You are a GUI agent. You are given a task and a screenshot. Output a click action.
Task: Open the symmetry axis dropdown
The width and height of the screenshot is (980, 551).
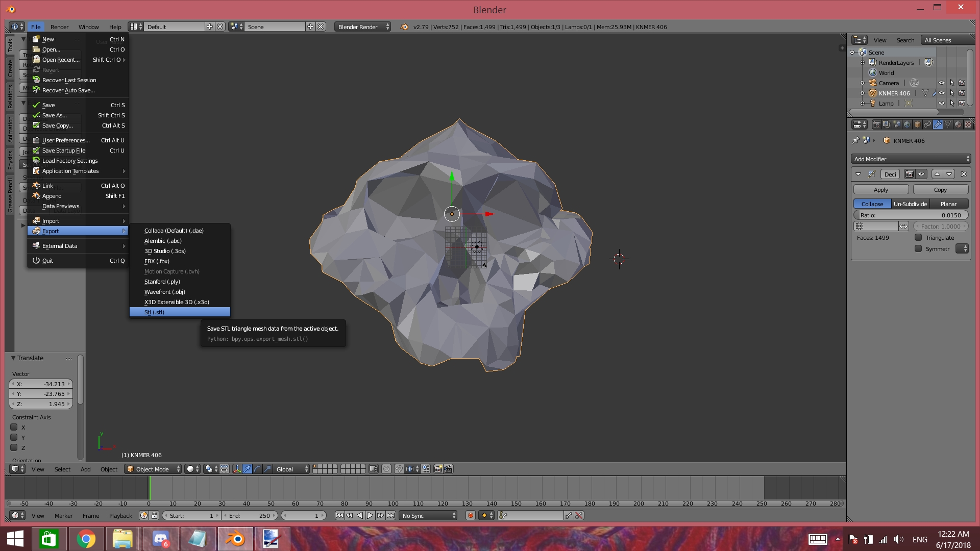click(962, 249)
